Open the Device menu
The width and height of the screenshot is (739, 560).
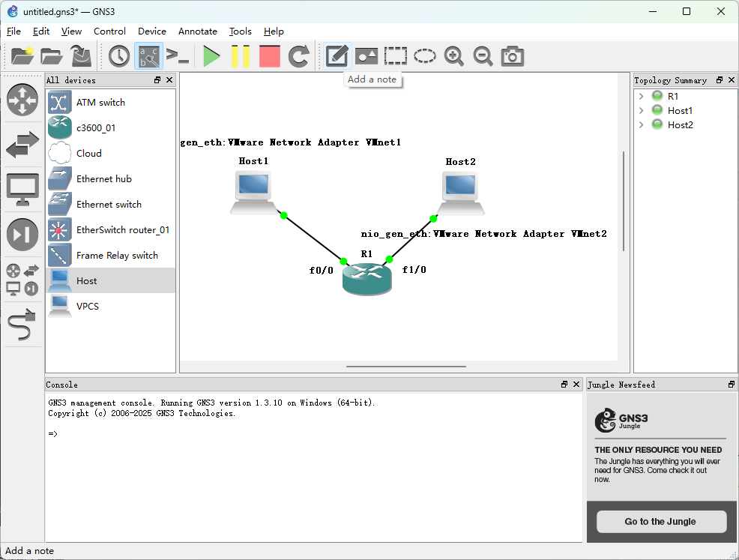[151, 31]
